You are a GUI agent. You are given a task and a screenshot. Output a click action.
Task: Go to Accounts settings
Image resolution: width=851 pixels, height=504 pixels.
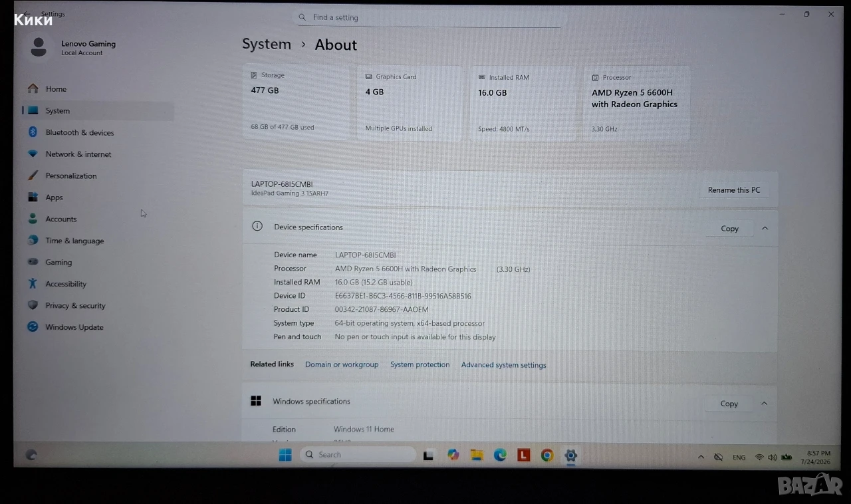pos(61,219)
